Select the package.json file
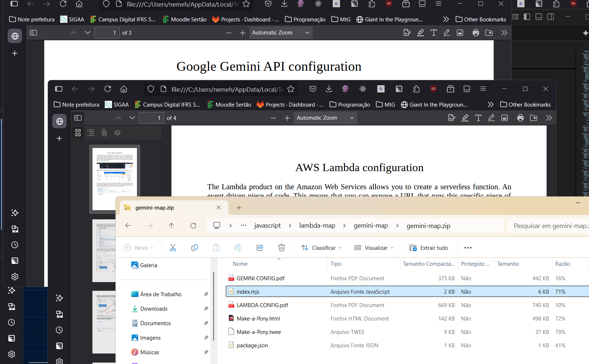The height and width of the screenshot is (364, 589). click(x=407, y=346)
